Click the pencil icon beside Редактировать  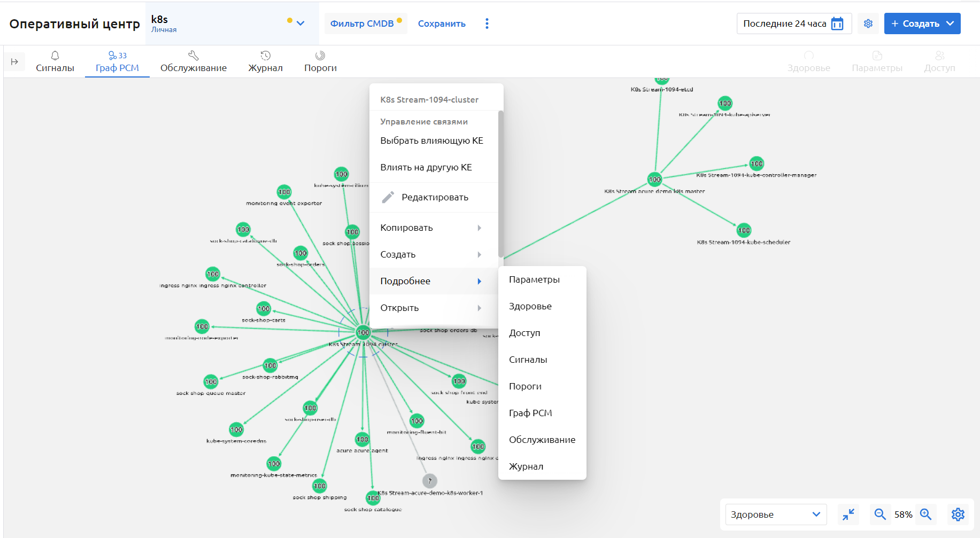388,197
